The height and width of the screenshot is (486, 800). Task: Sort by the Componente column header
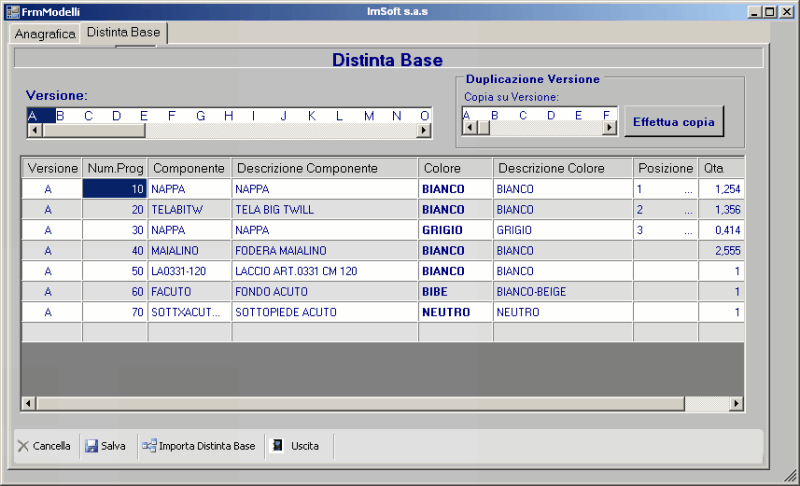pyautogui.click(x=189, y=168)
